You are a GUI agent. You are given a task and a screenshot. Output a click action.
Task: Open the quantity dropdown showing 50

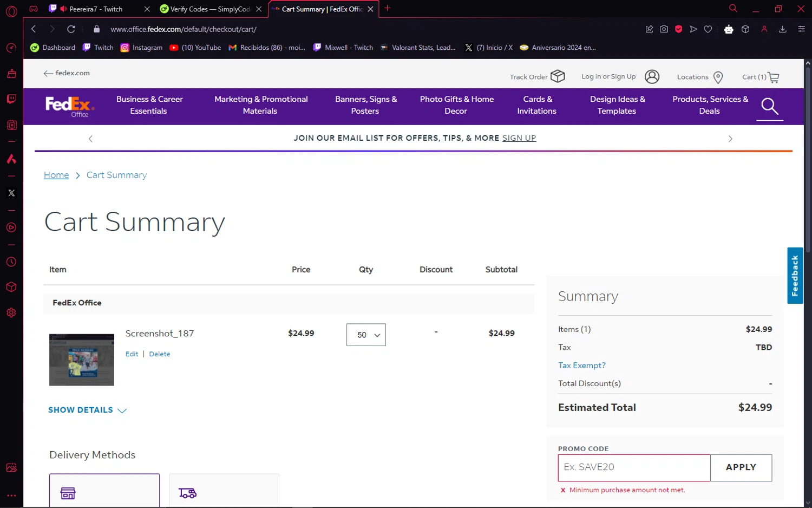coord(366,335)
